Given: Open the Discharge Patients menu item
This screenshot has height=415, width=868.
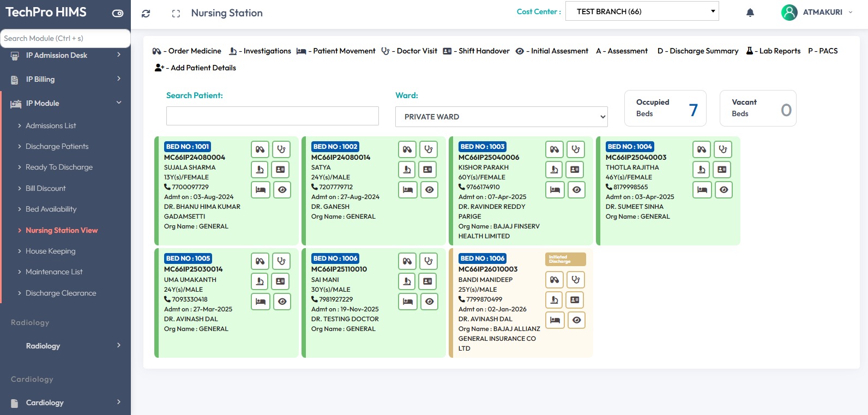Looking at the screenshot, I should tap(57, 146).
